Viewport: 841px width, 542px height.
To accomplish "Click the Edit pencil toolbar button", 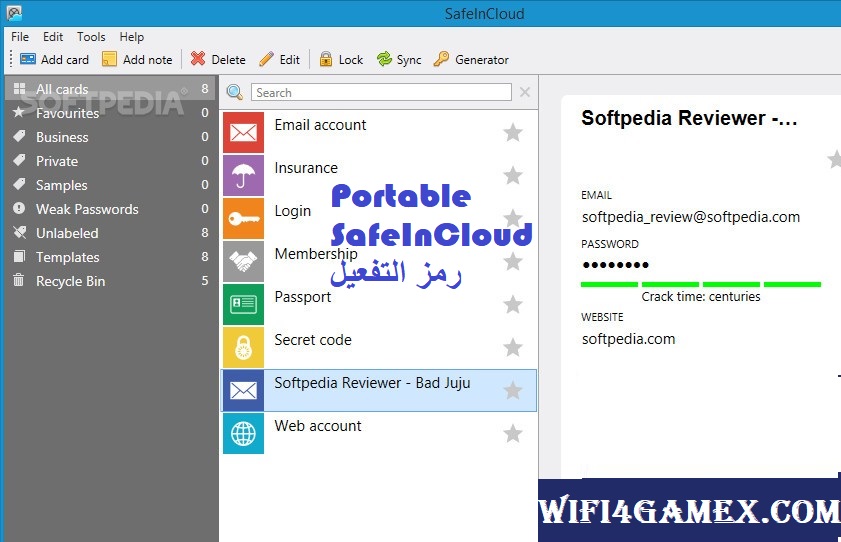I will coord(279,60).
